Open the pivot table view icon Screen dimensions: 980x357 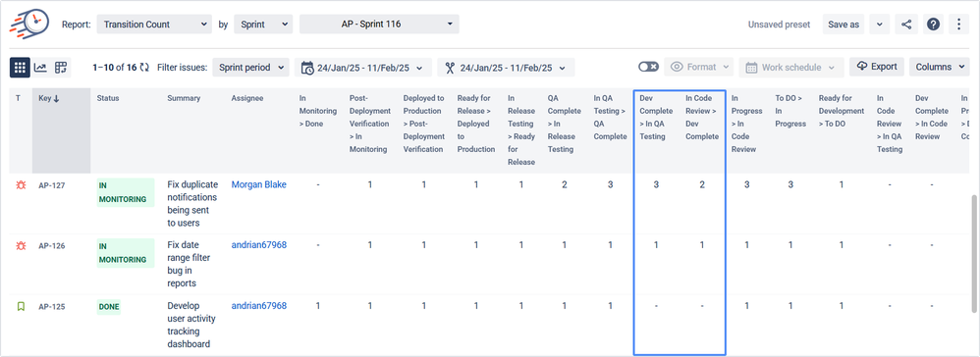[x=61, y=68]
